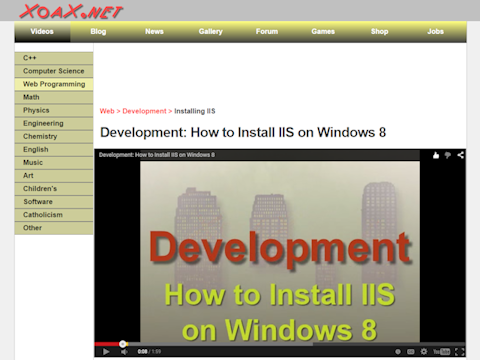
Task: Open the video on YouTube logo
Action: pos(441,351)
